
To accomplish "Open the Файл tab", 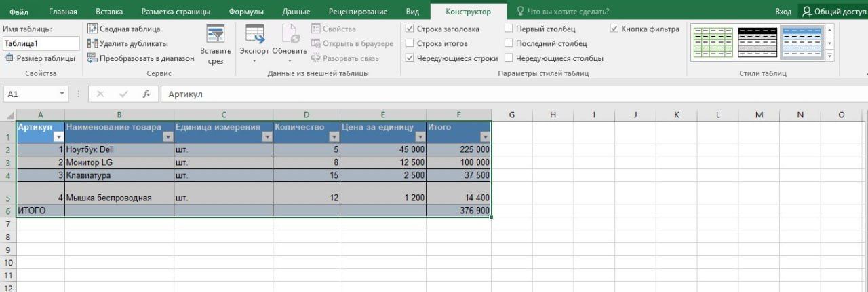I will tap(20, 12).
